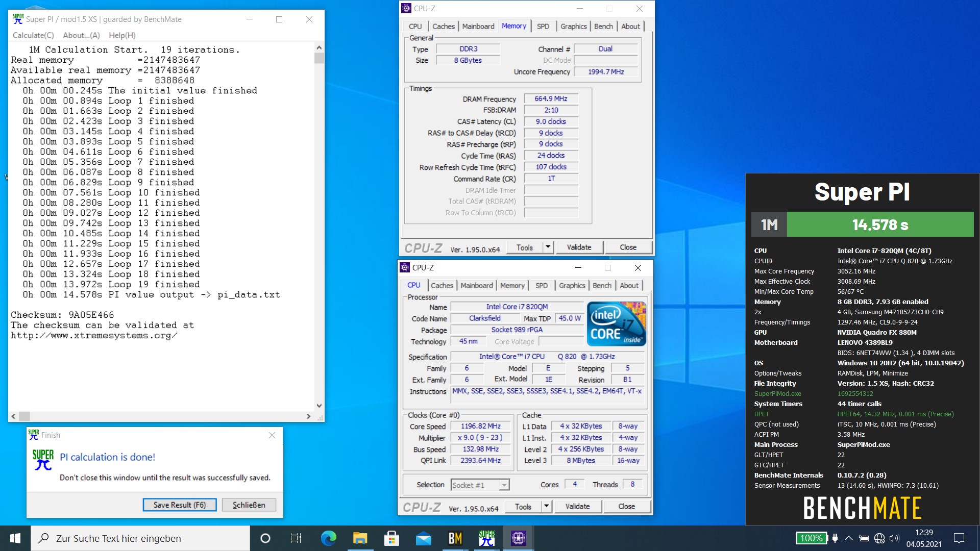The height and width of the screenshot is (551, 980).
Task: Select Mainboard tab in top CPU-Z window
Action: click(478, 27)
